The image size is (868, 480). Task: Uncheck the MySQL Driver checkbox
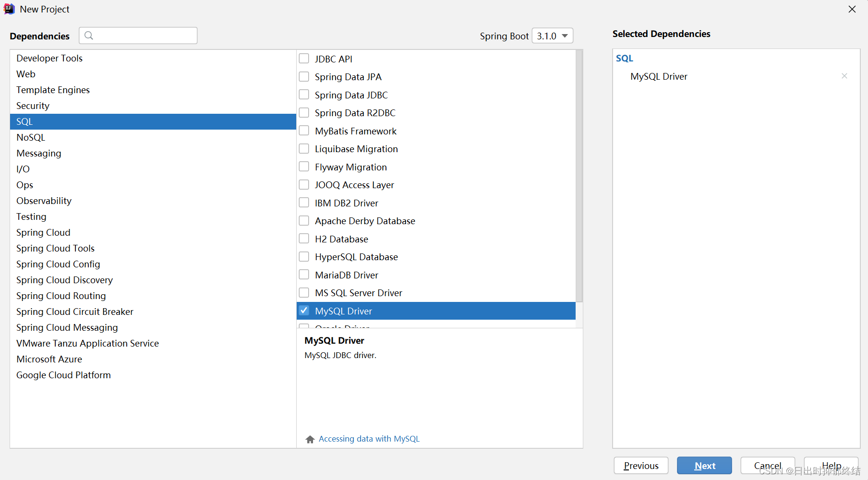click(x=304, y=311)
